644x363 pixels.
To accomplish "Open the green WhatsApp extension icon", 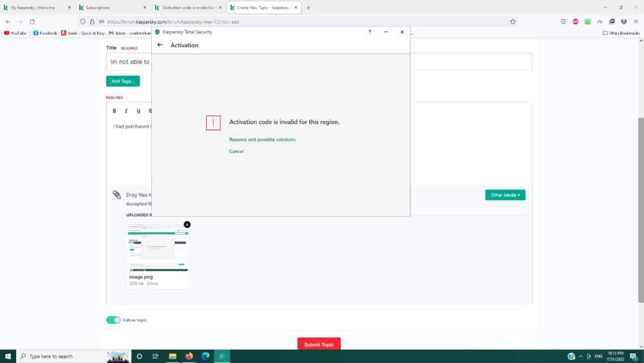I will 588,22.
